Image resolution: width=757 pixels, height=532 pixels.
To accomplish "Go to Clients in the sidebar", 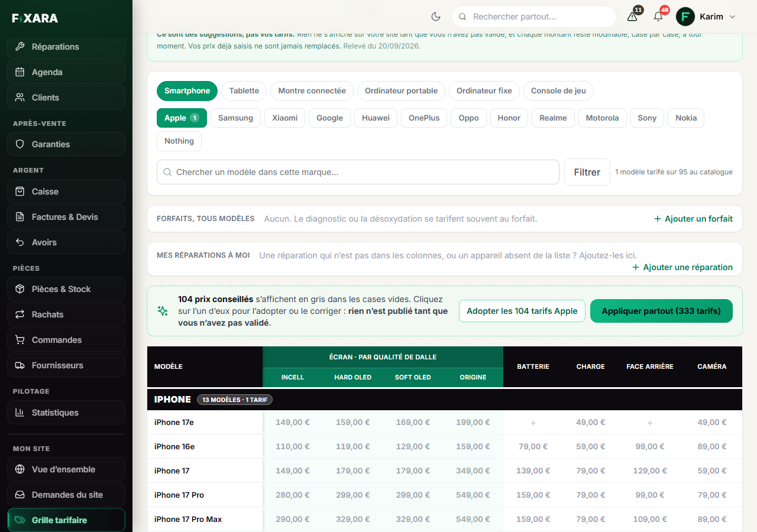I will point(66,98).
